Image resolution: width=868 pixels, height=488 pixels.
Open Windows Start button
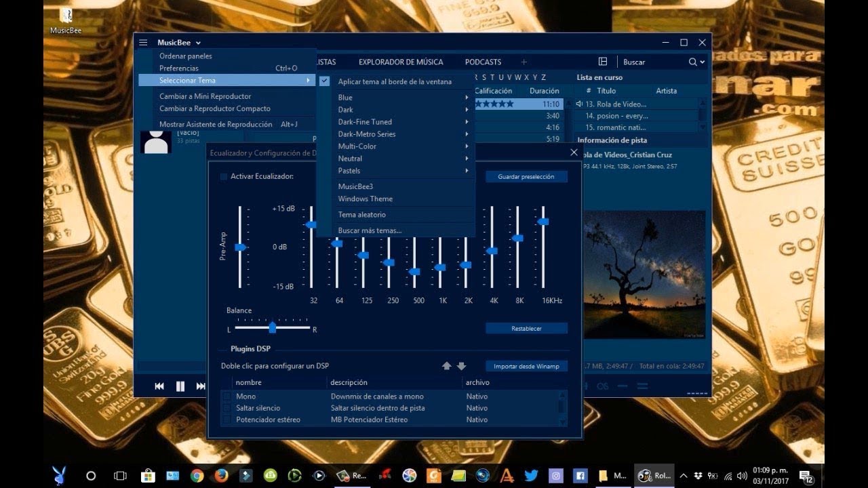pos(60,475)
